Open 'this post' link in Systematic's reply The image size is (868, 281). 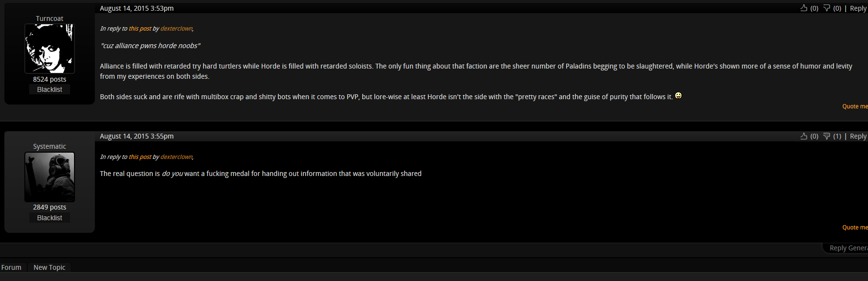140,157
